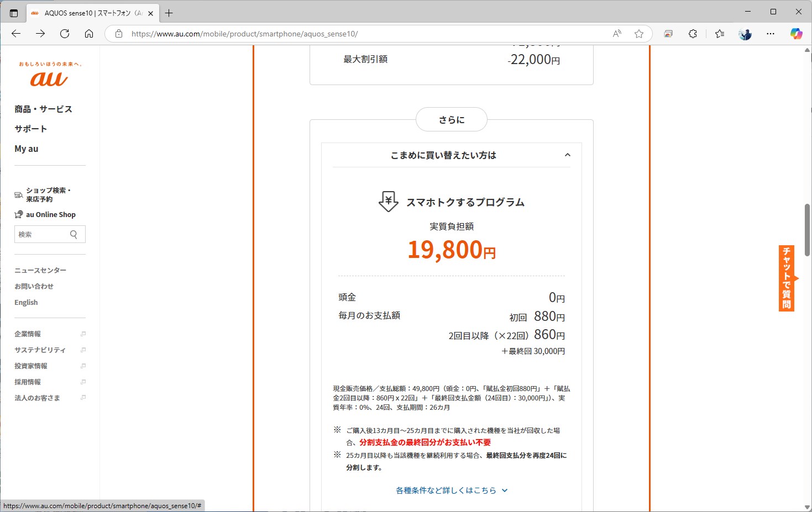Screen dimensions: 812x512
Task: Open Settings and more ellipsis menu
Action: tap(771, 34)
